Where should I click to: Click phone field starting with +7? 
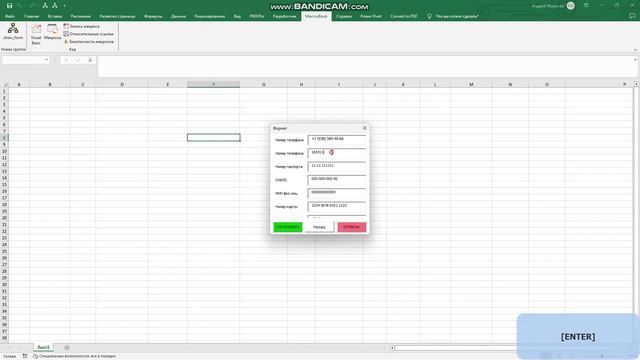337,140
